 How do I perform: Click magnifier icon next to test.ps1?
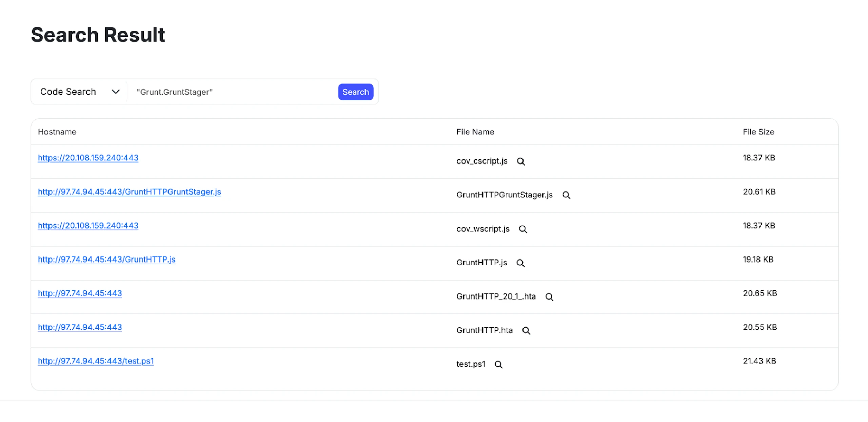[498, 365]
